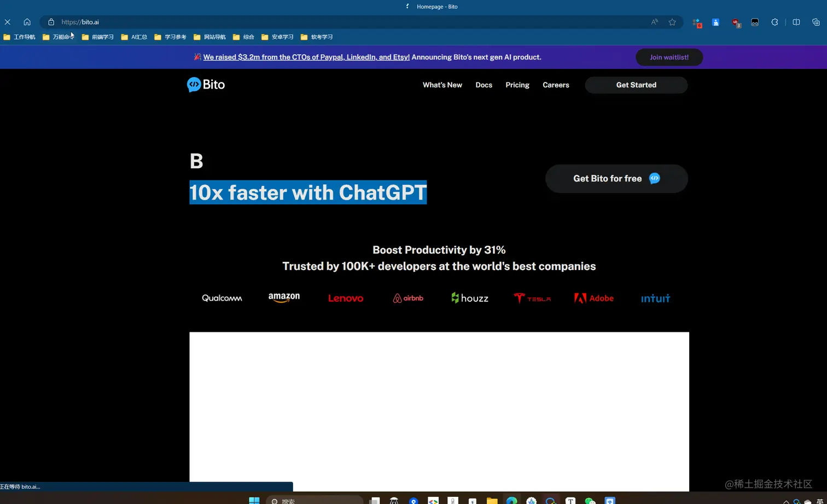Screen dimensions: 827x504
Task: Click the Adobe logo
Action: point(594,298)
